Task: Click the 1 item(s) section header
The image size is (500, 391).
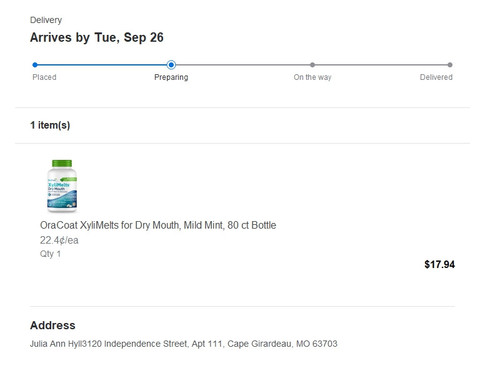Action: (x=50, y=125)
